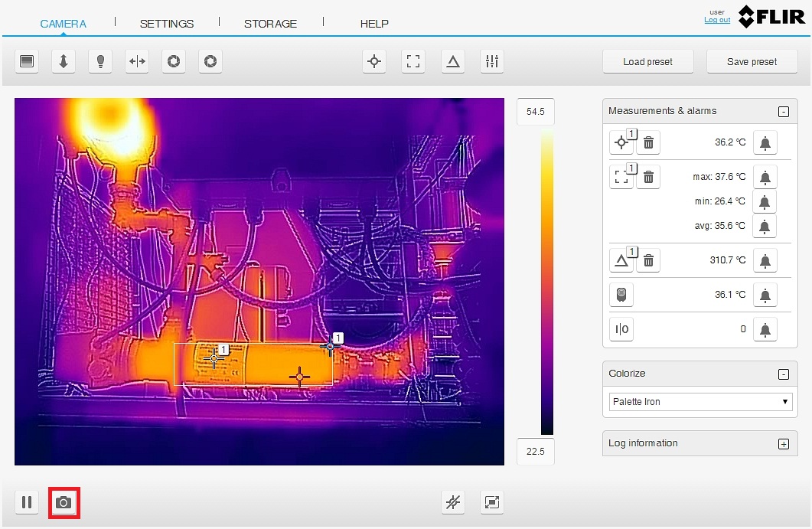Screen dimensions: 812x529
Task: Add a measurement box from the toolbar
Action: click(x=413, y=62)
